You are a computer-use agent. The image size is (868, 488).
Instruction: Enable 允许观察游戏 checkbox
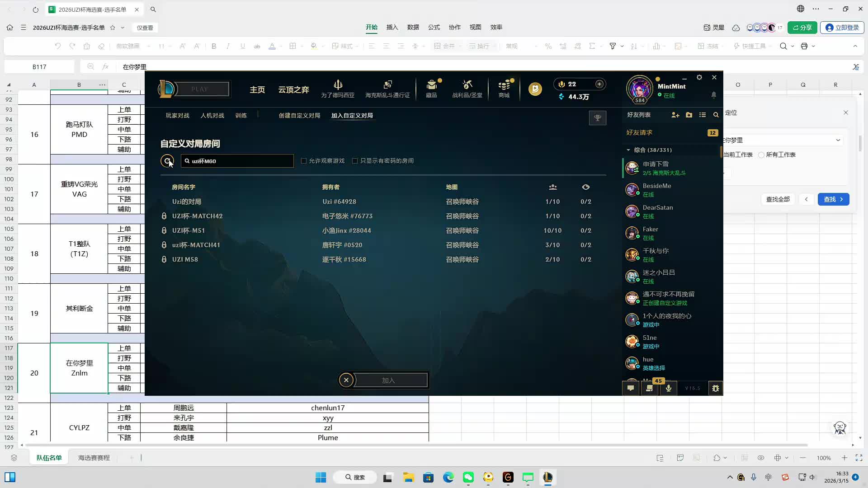point(304,161)
